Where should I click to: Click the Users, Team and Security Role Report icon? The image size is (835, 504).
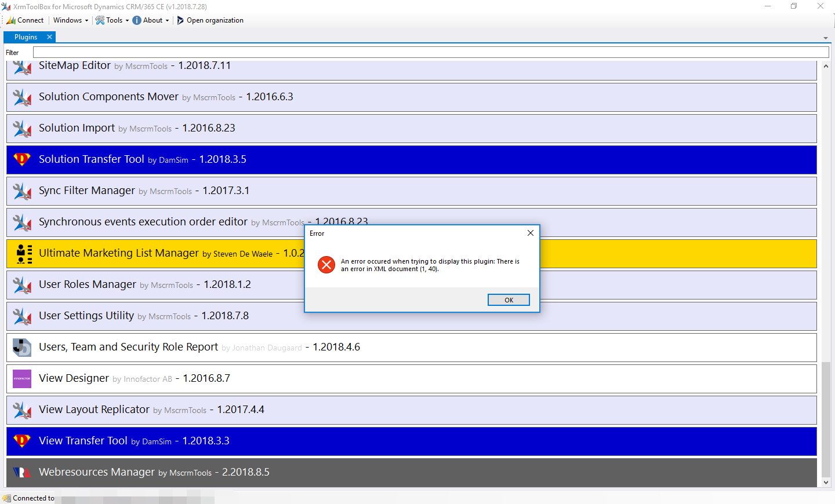tap(21, 347)
